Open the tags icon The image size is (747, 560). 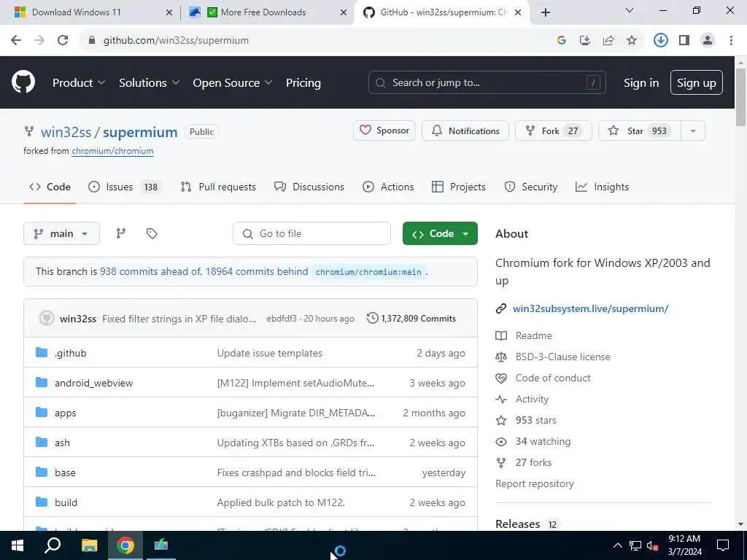point(152,233)
